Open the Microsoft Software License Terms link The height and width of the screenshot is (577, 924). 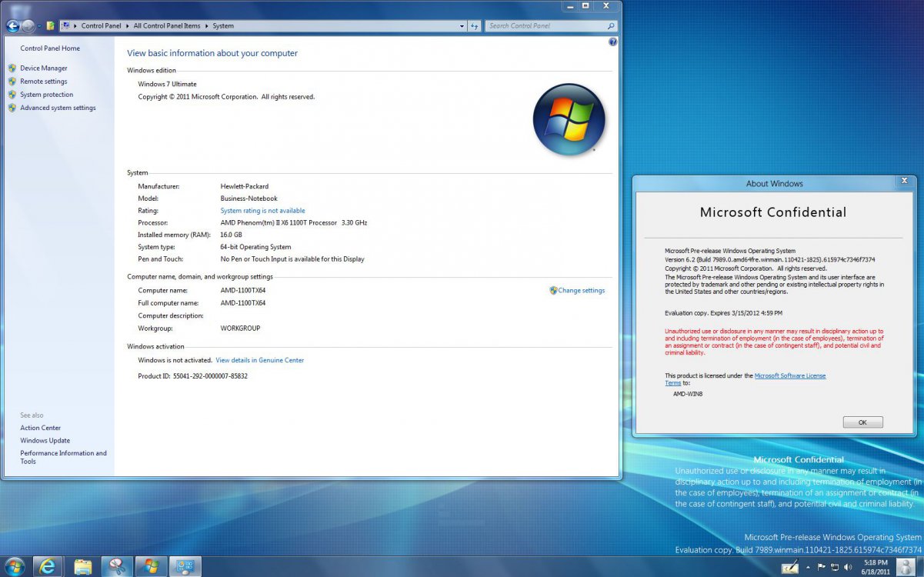click(789, 375)
